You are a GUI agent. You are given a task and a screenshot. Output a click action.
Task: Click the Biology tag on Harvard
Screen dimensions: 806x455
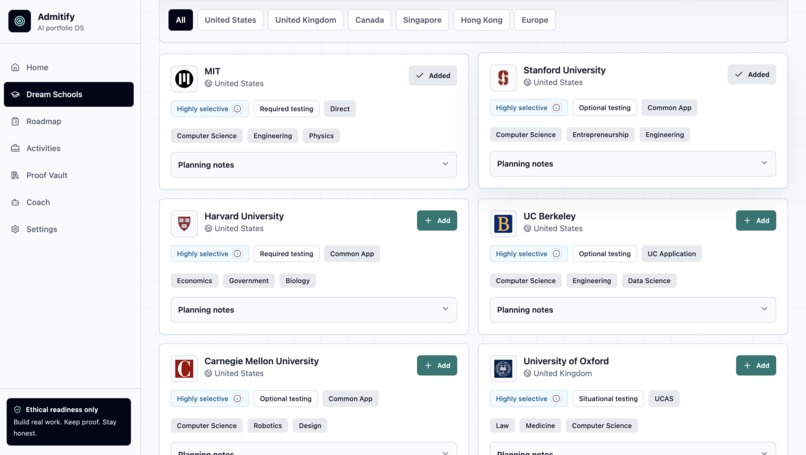298,281
